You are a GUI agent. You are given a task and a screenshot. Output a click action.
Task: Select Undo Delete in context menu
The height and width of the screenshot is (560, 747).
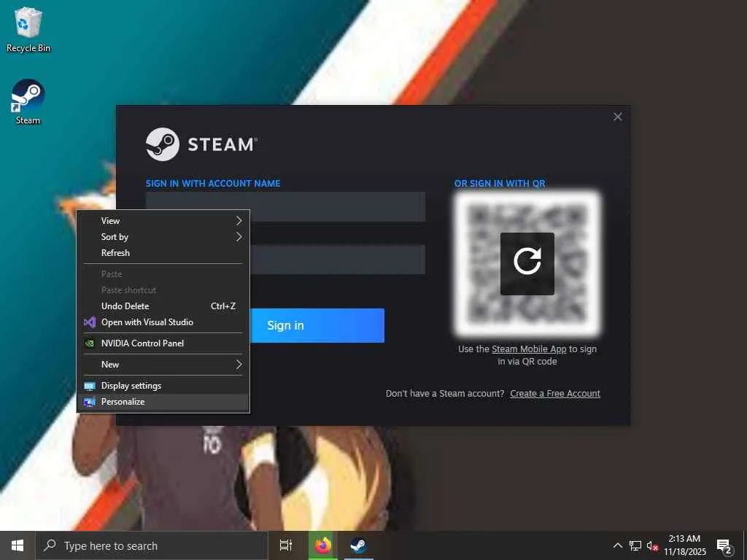[x=163, y=306]
